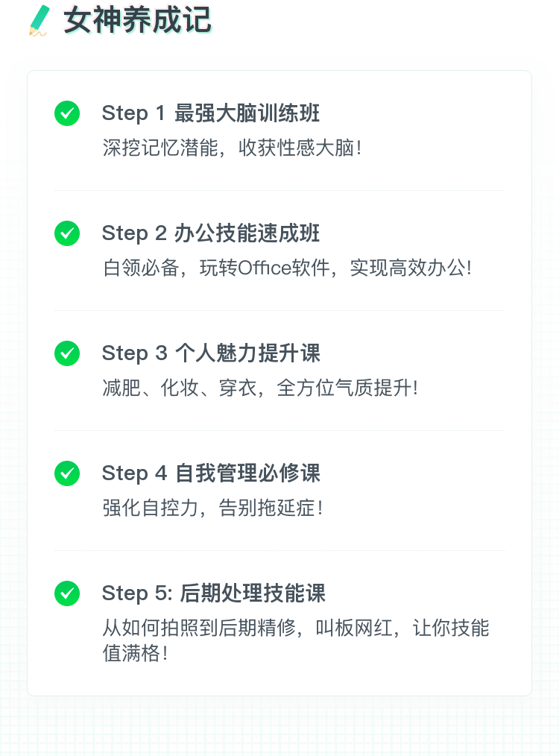This screenshot has height=756, width=559.
Task: Click description 深挖记忆潜能，收获性感大脑
Action: point(232,148)
